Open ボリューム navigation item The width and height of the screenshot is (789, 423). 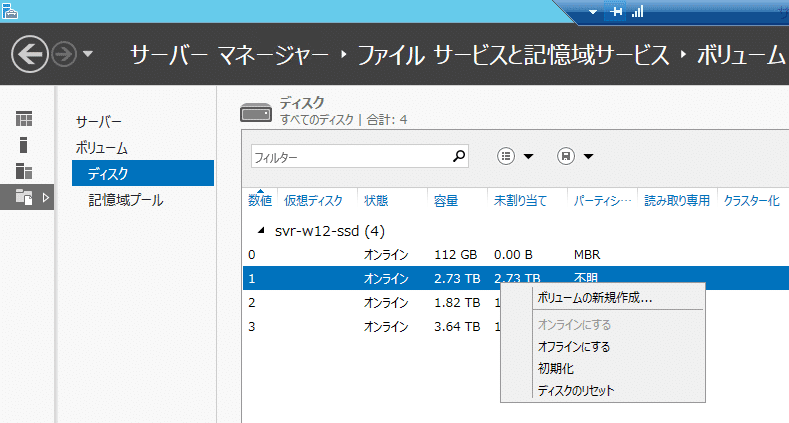pyautogui.click(x=102, y=148)
